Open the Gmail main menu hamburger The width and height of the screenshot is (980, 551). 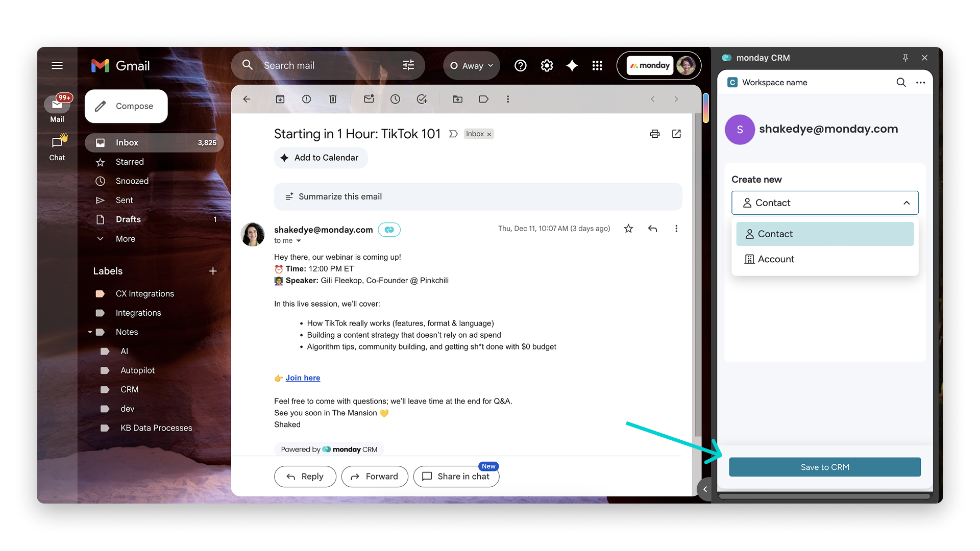point(57,65)
